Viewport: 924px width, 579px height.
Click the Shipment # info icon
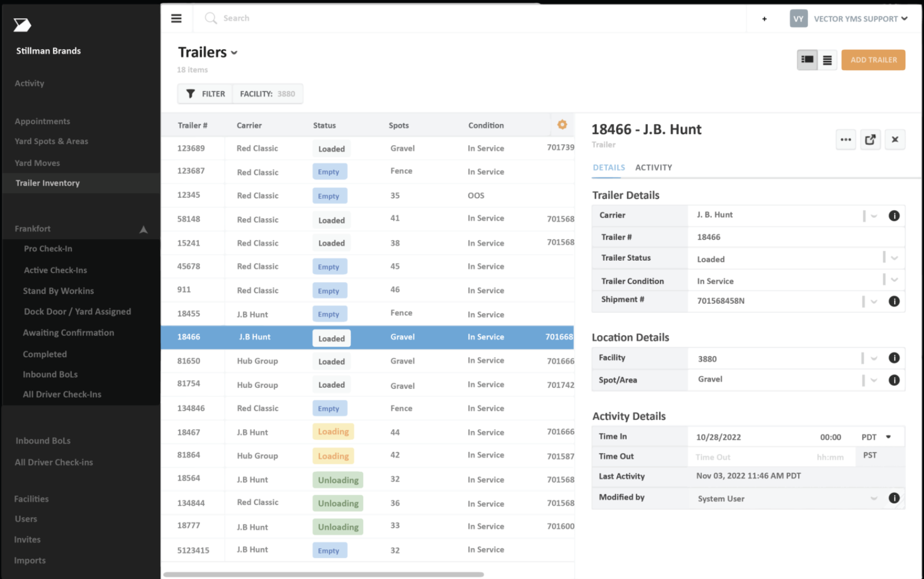pos(894,301)
